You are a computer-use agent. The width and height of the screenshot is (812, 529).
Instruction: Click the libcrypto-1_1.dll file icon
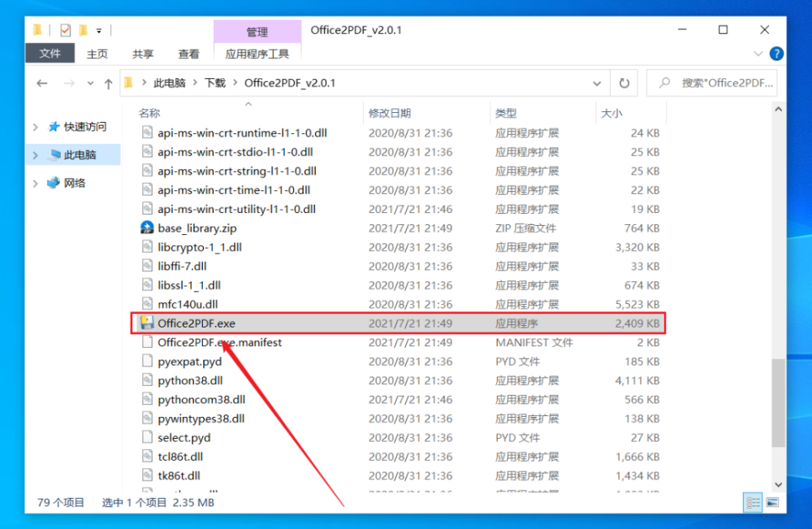tap(147, 247)
